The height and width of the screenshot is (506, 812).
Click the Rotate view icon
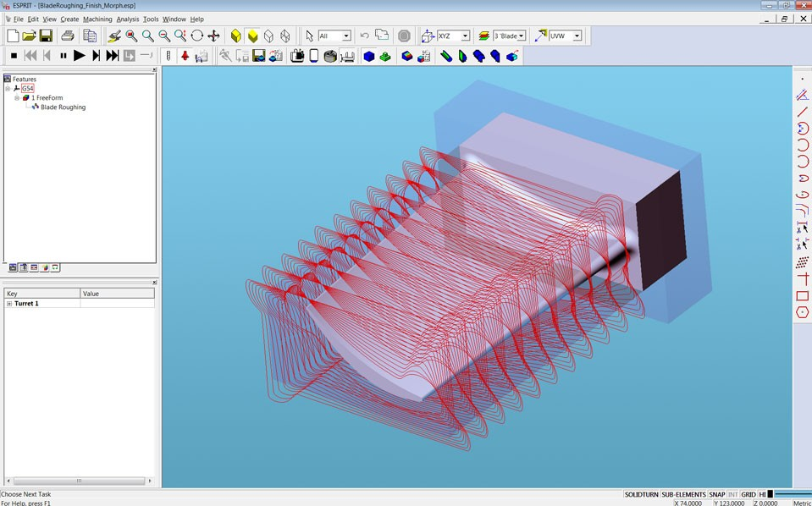pyautogui.click(x=197, y=36)
